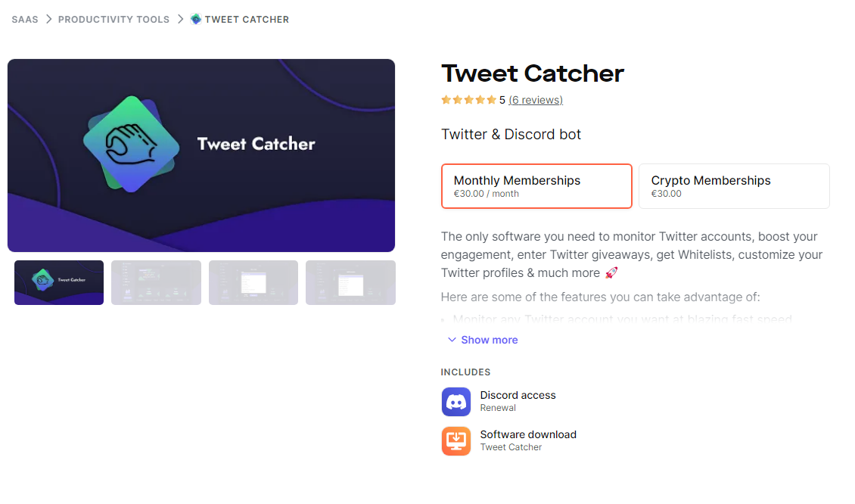
Task: Select the Crypto Memberships plan
Action: [x=734, y=185]
